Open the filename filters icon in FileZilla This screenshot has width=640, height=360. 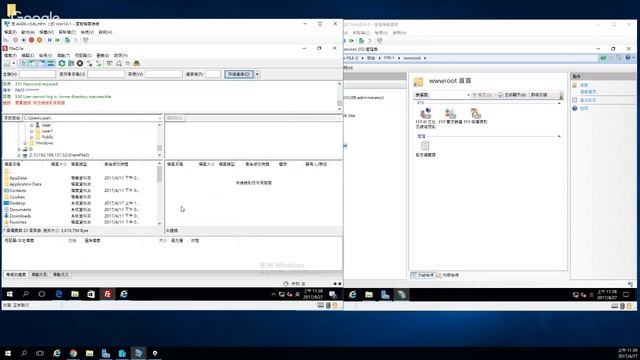tap(109, 64)
